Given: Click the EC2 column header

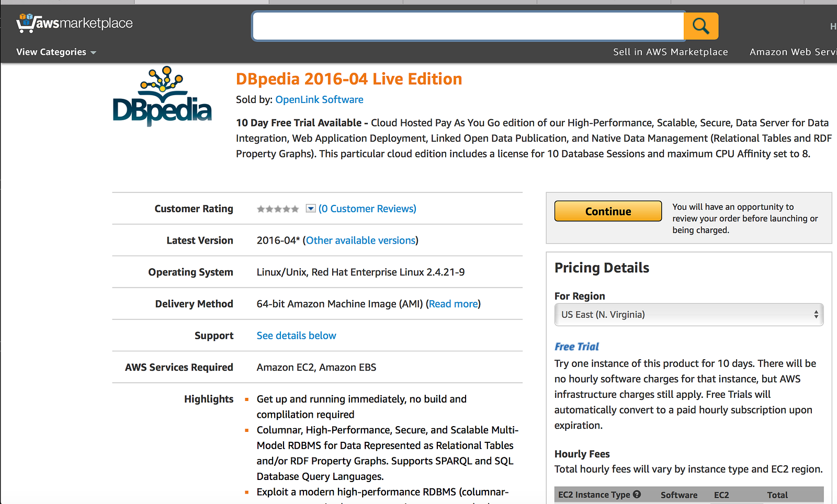Looking at the screenshot, I should tap(721, 495).
